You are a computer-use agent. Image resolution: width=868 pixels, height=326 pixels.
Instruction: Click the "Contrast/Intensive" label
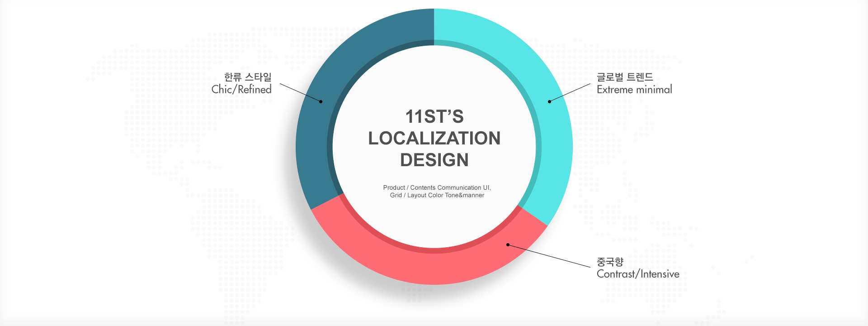pyautogui.click(x=638, y=274)
